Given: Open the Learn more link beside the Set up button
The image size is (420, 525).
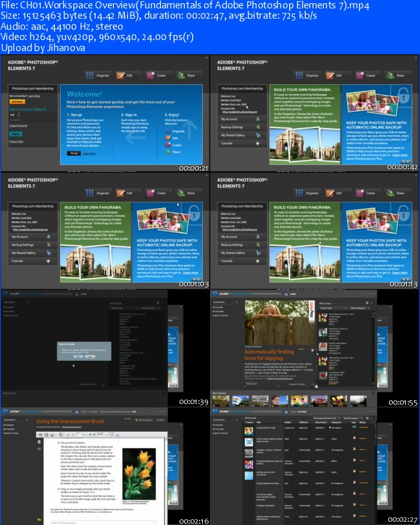Looking at the screenshot, I should tap(89, 153).
